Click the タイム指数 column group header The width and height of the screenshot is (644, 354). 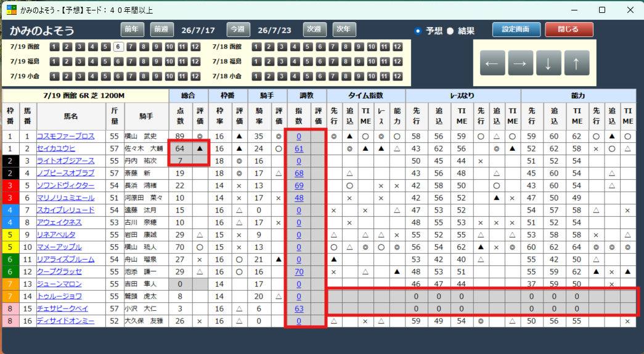pyautogui.click(x=366, y=95)
